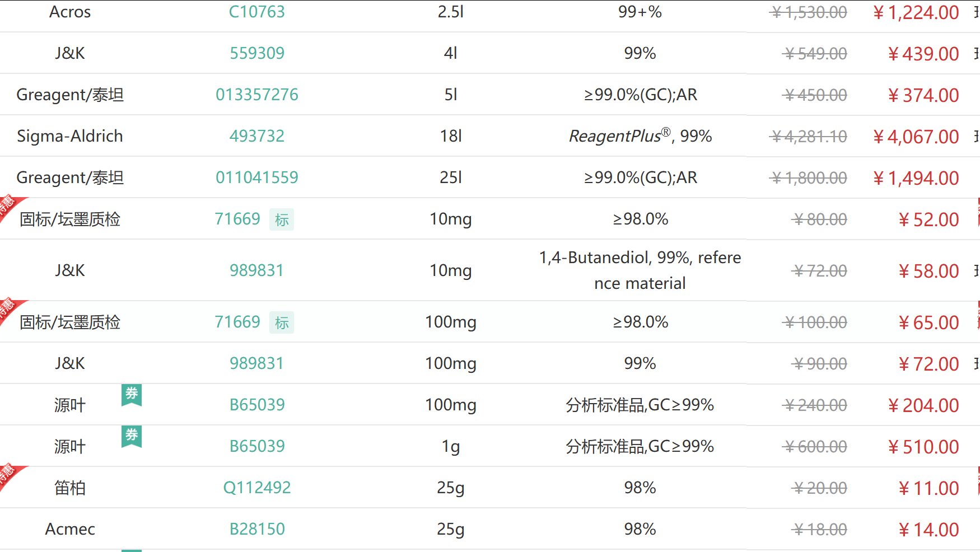This screenshot has height=552, width=980.
Task: Open Acmec product code B28150
Action: [257, 529]
